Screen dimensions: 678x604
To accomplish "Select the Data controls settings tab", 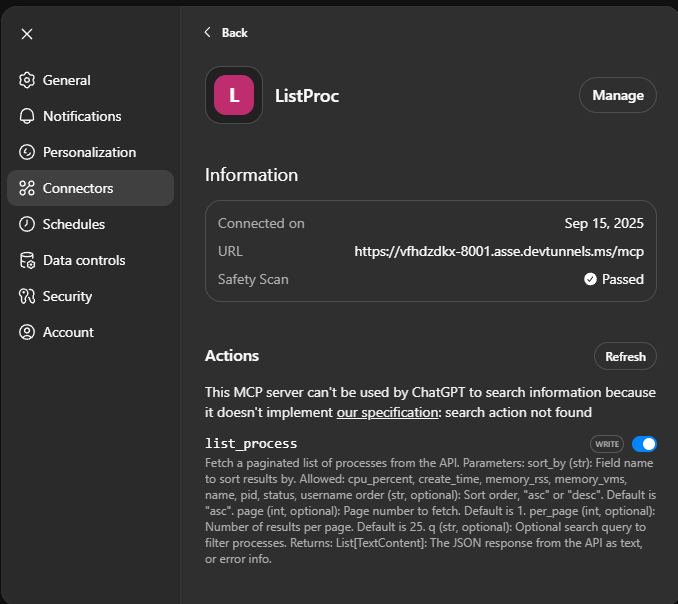I will coord(84,260).
